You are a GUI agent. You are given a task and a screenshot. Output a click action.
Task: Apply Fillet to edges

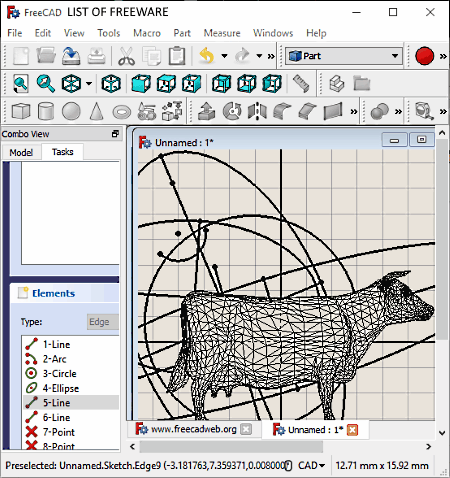(282, 111)
